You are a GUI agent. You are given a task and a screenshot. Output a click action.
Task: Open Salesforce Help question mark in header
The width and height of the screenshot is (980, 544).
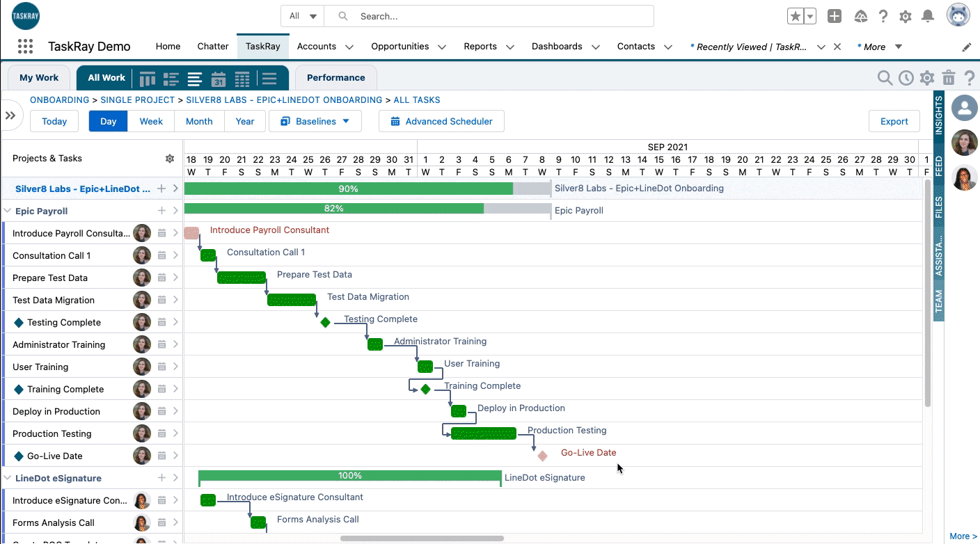click(x=883, y=16)
